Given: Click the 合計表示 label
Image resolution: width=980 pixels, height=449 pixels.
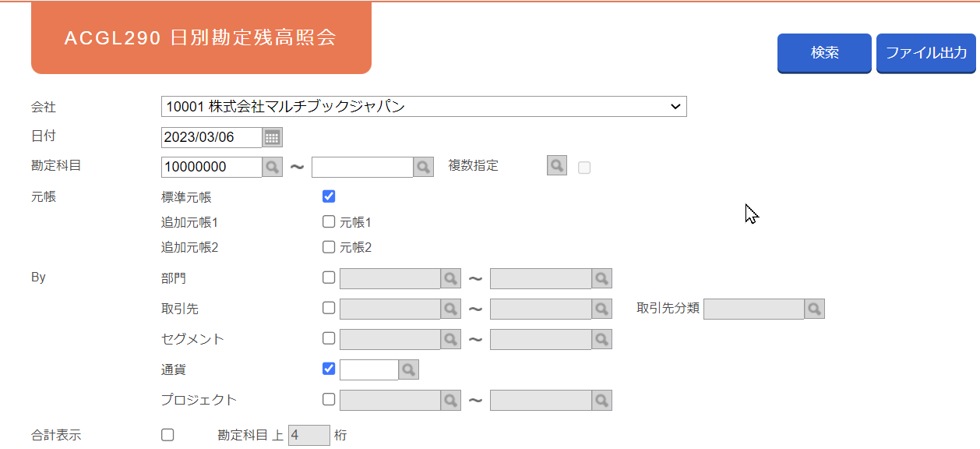Looking at the screenshot, I should (56, 436).
